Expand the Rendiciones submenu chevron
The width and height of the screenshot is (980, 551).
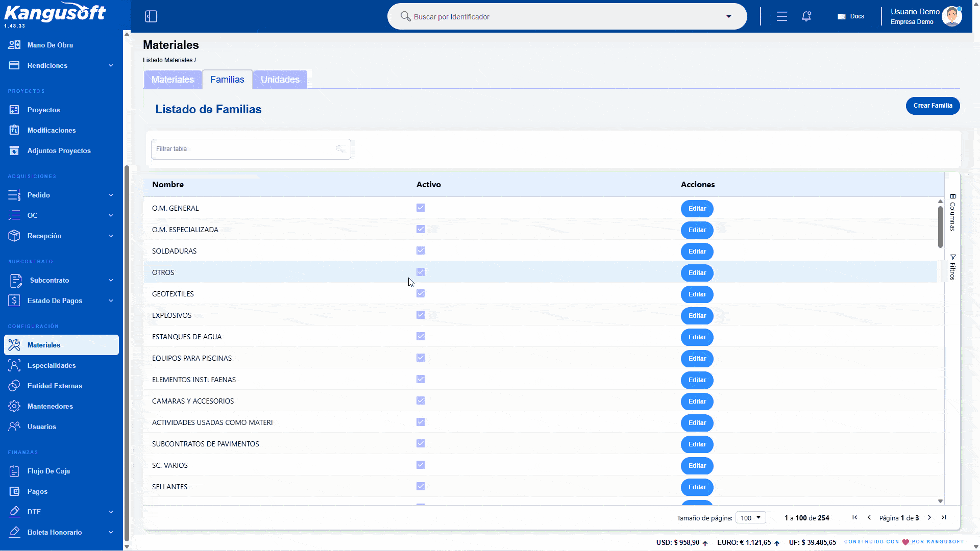111,65
